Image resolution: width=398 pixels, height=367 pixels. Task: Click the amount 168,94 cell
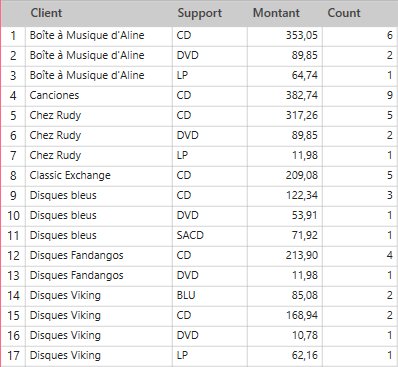[285, 316]
